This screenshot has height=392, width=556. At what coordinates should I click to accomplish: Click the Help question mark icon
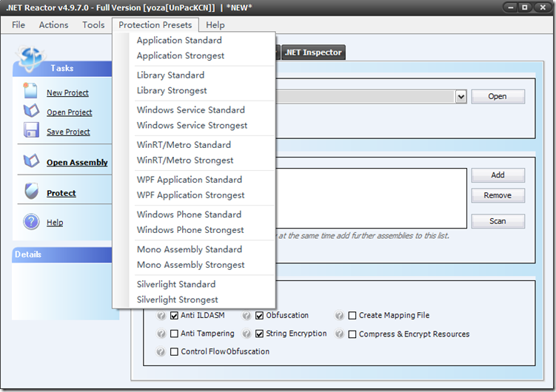pyautogui.click(x=31, y=222)
